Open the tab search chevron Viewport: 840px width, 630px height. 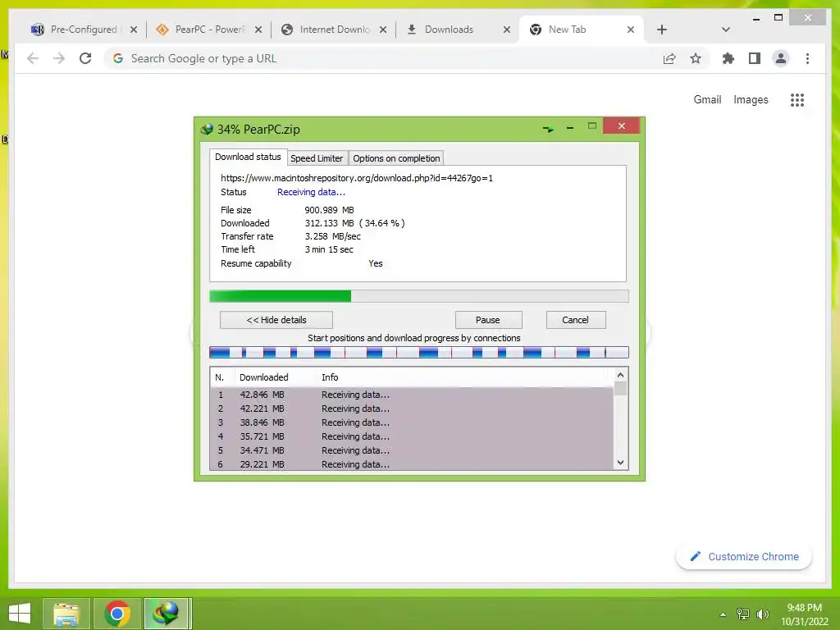click(725, 30)
